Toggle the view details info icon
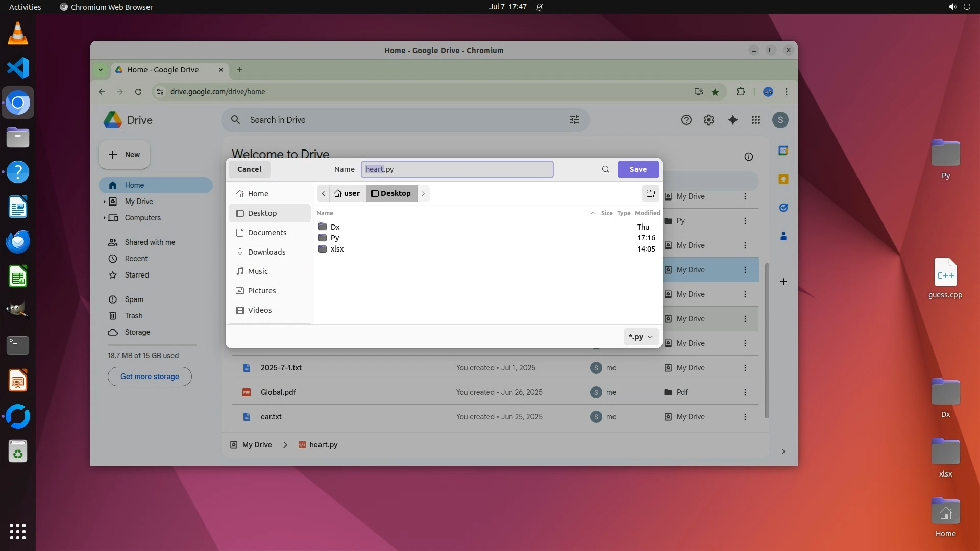The image size is (980, 551). pos(748,157)
